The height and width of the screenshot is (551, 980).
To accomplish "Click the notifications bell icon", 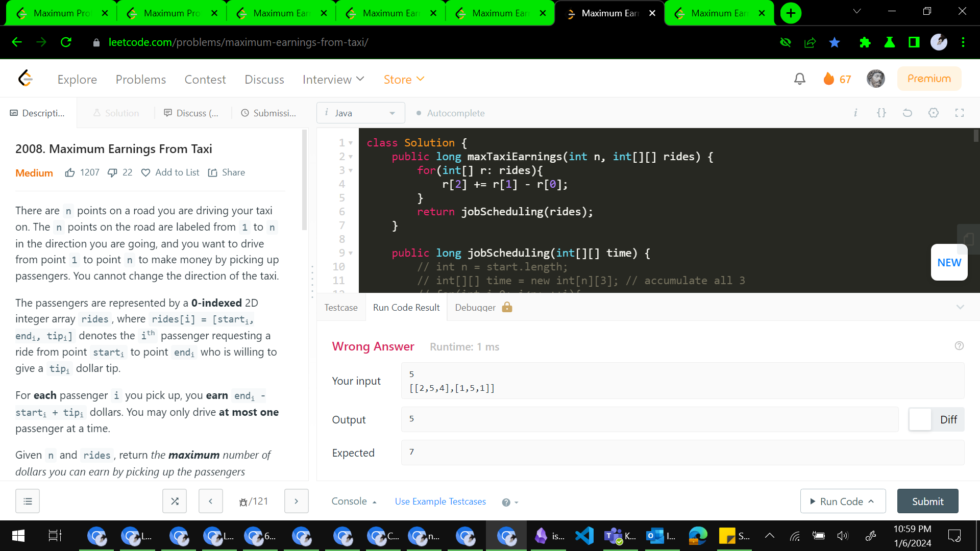I will (800, 79).
